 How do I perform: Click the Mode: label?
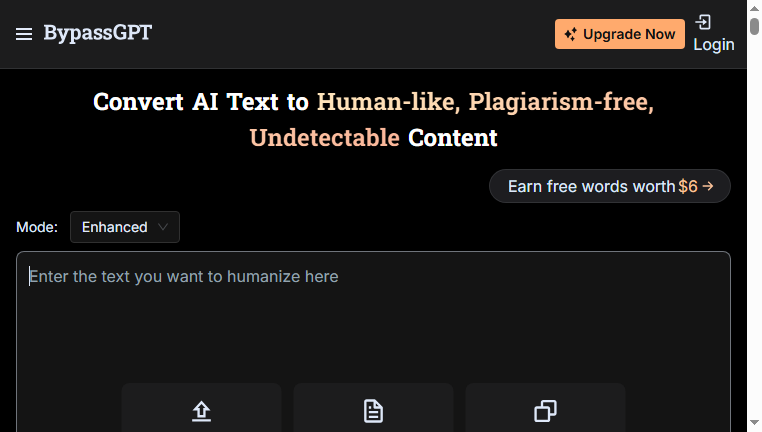tap(37, 227)
